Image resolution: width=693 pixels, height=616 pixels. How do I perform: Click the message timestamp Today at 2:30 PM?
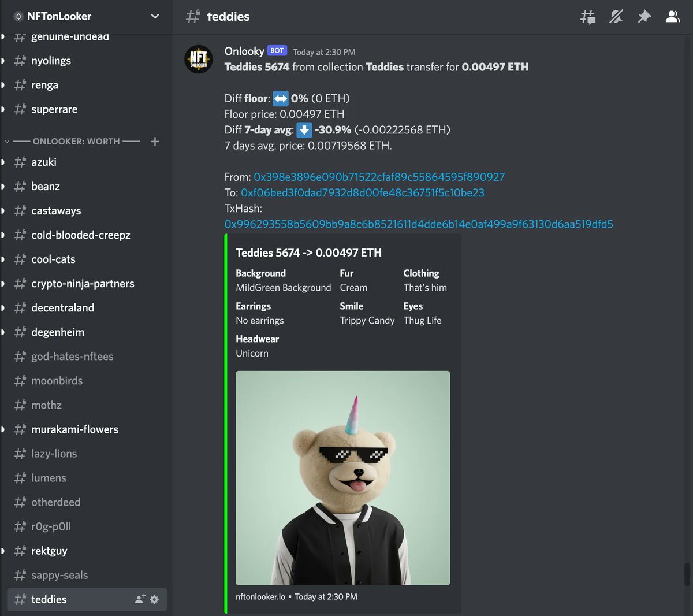coord(324,52)
